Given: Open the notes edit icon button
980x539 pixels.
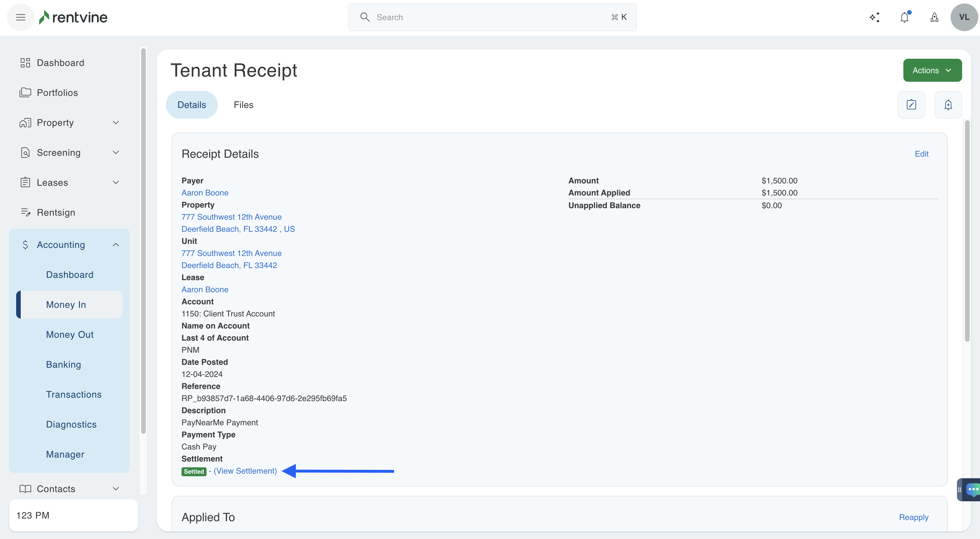Looking at the screenshot, I should click(911, 105).
